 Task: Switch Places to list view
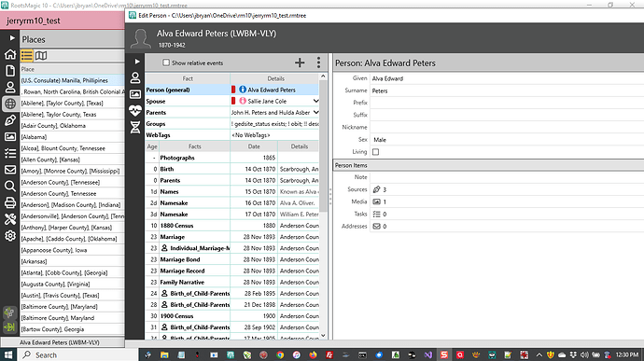tap(27, 55)
